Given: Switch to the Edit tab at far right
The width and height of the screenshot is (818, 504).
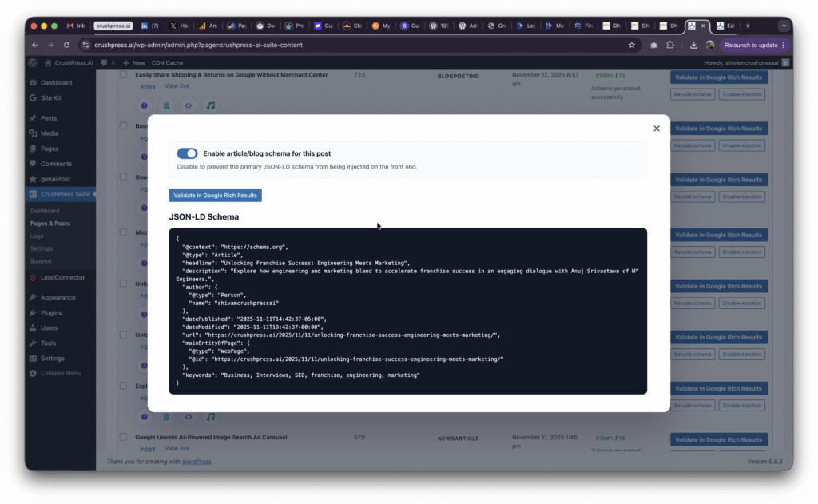Looking at the screenshot, I should 725,26.
